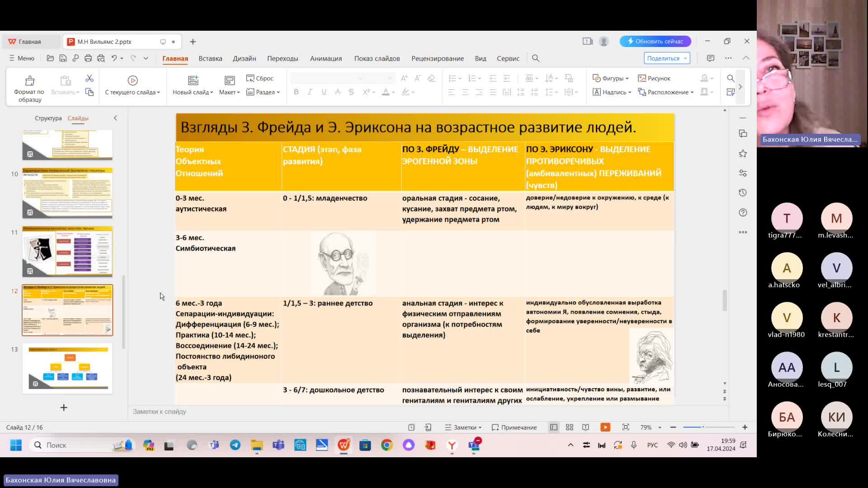Click the open folder icon
This screenshot has height=488, width=868.
(50, 58)
